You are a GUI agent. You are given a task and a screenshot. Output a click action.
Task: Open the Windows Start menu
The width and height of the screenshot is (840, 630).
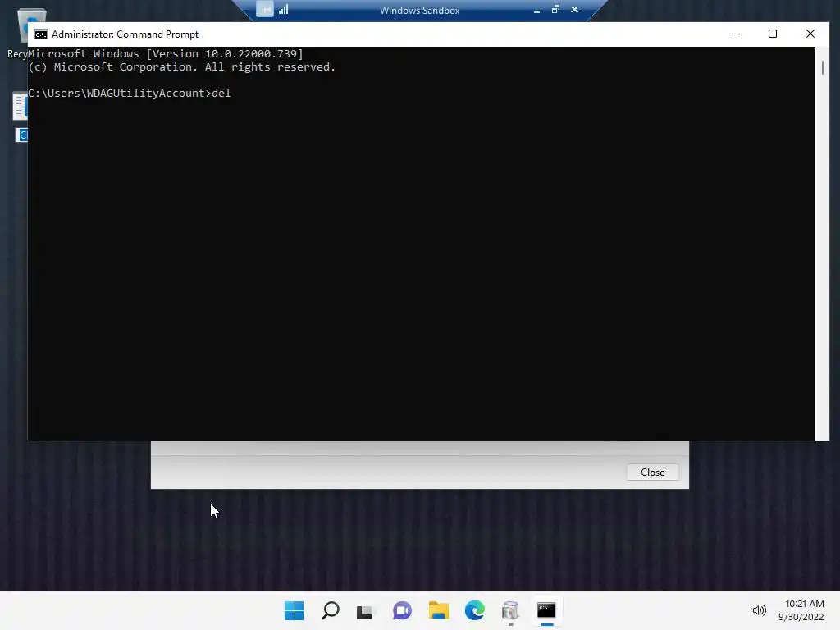294,610
